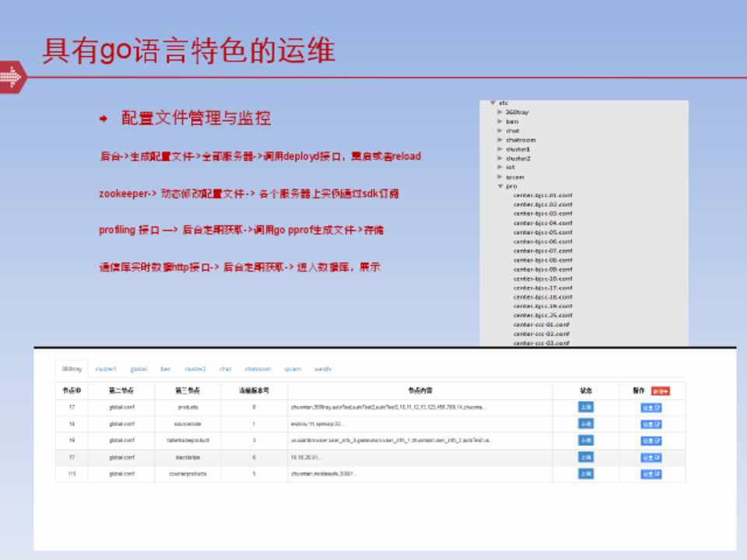Click the red arrow icon beside slide title
Screen dimensions: 747x560
point(11,77)
